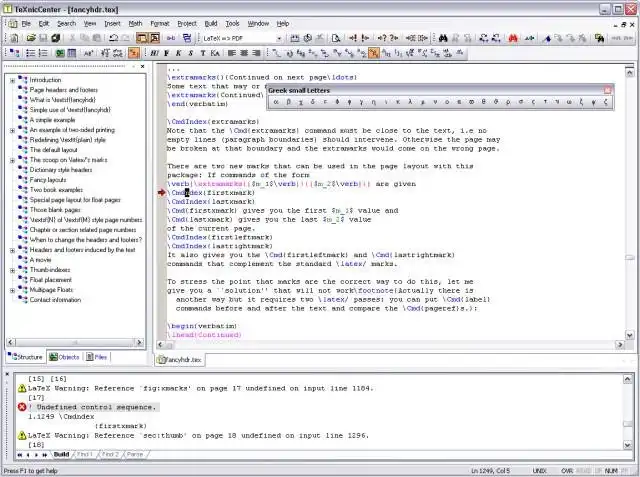The height and width of the screenshot is (477, 640).
Task: Insert Greek letter alpha from palette
Action: coord(277,101)
